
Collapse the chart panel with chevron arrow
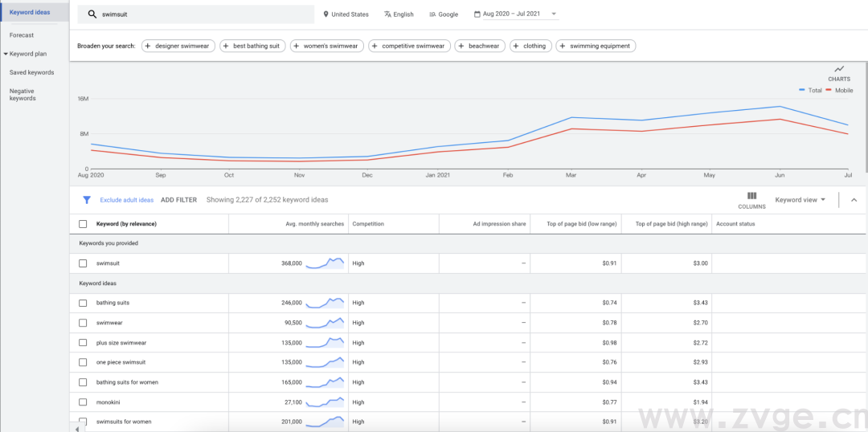pyautogui.click(x=854, y=200)
